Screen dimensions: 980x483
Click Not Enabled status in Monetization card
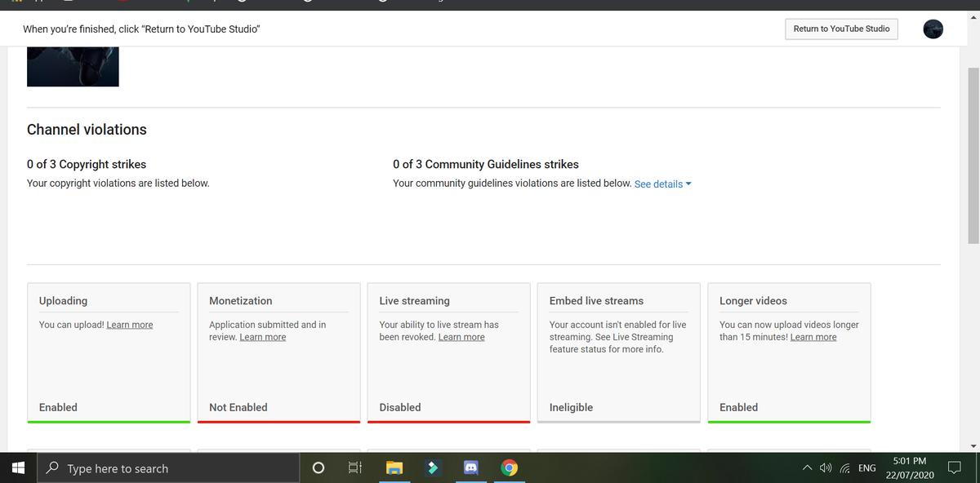238,407
